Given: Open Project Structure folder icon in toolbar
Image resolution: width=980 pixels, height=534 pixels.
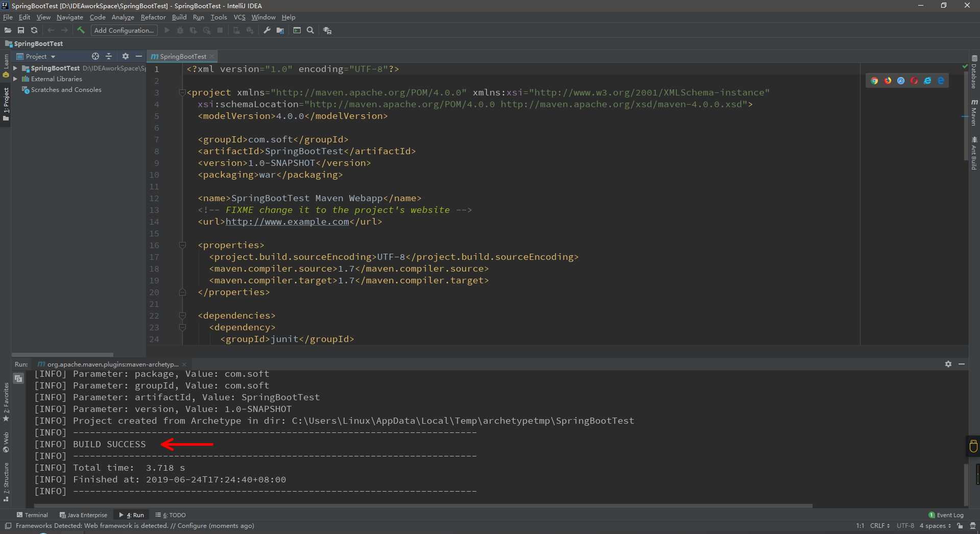Looking at the screenshot, I should [280, 31].
